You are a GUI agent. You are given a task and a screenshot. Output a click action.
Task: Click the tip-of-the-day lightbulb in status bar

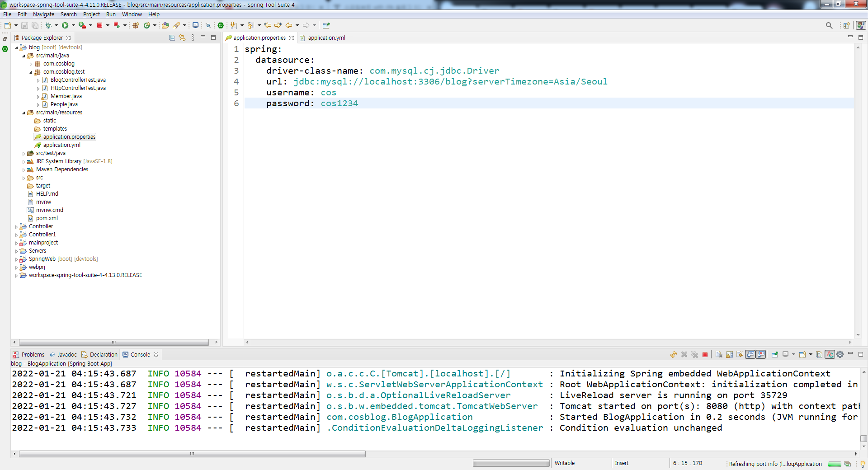(x=862, y=464)
